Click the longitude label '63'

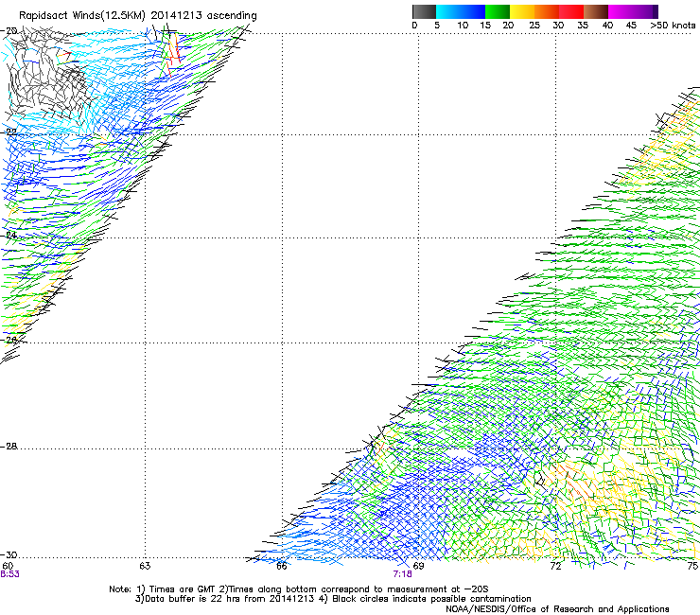(145, 566)
